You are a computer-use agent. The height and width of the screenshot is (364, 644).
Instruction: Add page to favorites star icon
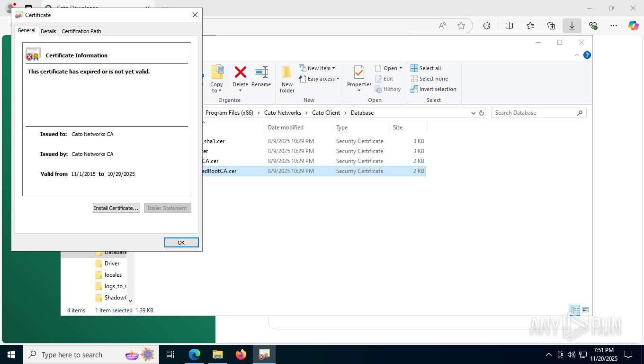461,26
